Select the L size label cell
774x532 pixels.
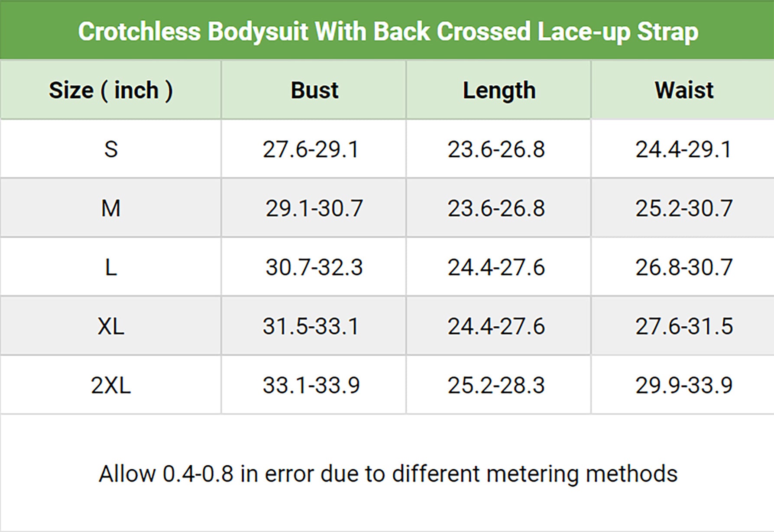click(x=111, y=267)
